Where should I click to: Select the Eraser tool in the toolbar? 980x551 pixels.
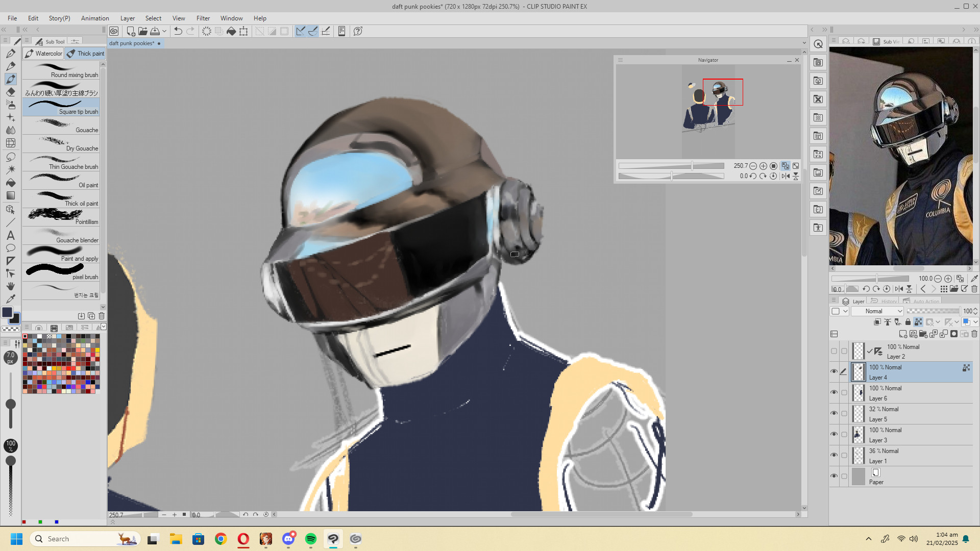pos(11,92)
